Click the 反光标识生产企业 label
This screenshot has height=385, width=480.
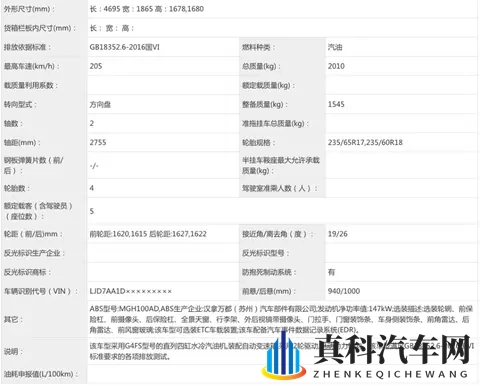click(x=34, y=253)
